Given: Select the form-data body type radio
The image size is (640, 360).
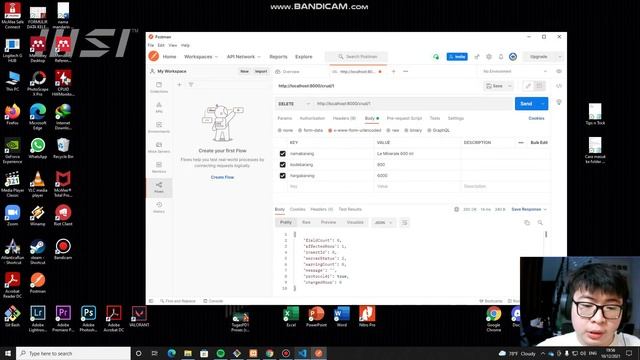Looking at the screenshot, I should click(x=300, y=130).
